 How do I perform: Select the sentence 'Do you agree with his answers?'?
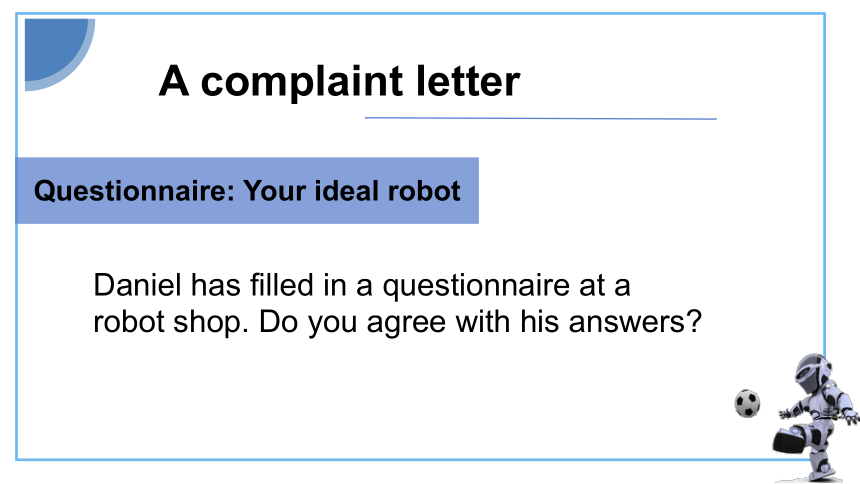pos(480,323)
